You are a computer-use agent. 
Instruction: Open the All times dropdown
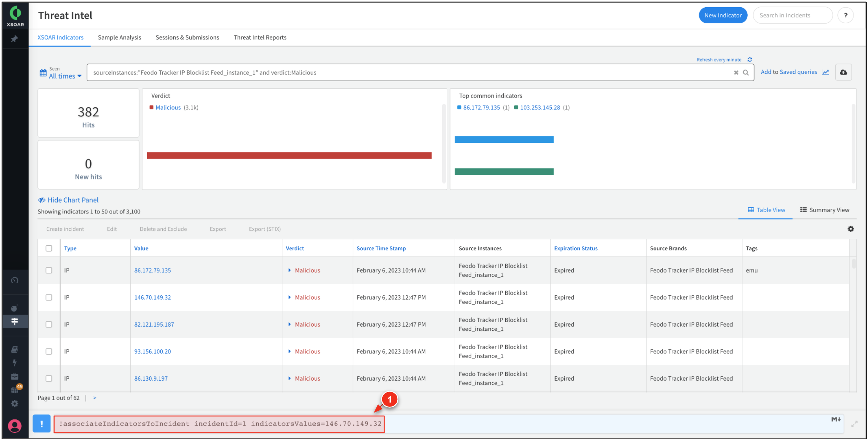(65, 76)
